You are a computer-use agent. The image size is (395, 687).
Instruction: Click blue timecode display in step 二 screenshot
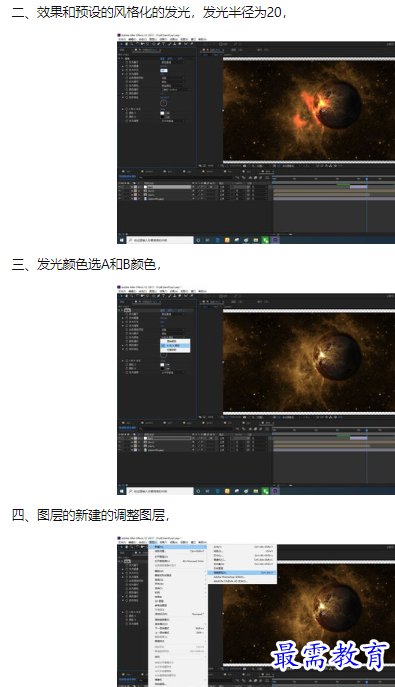127,177
